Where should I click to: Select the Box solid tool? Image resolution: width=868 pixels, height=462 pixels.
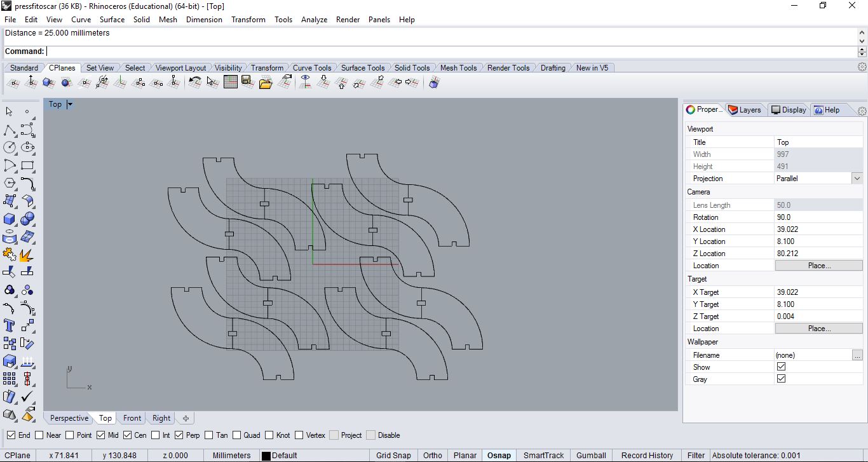(10, 219)
